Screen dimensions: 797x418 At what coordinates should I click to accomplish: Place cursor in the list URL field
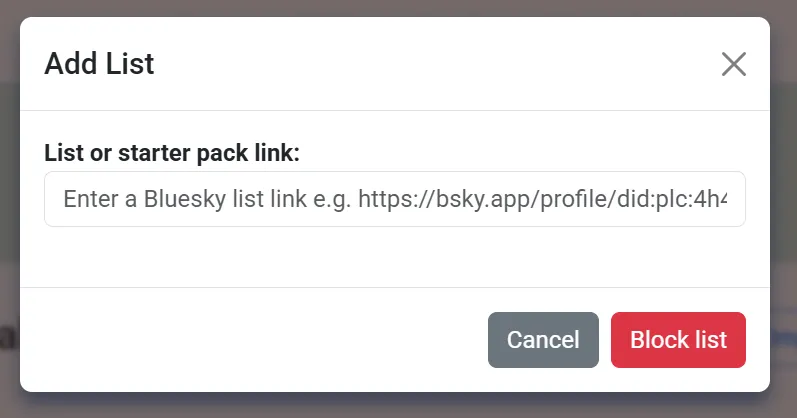pos(395,199)
